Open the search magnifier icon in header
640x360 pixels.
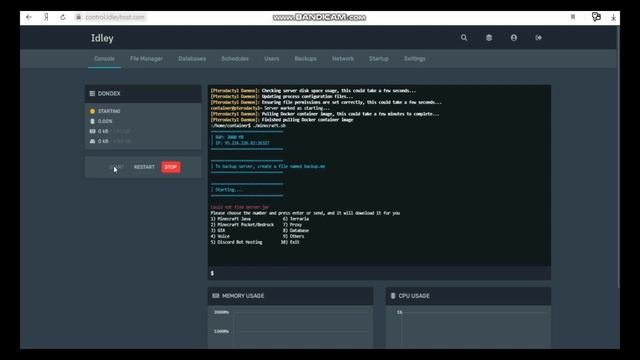pyautogui.click(x=464, y=38)
